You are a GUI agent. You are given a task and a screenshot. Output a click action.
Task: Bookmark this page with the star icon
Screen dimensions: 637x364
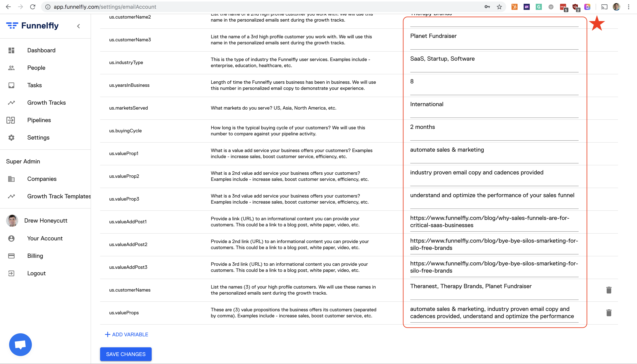[x=499, y=7]
